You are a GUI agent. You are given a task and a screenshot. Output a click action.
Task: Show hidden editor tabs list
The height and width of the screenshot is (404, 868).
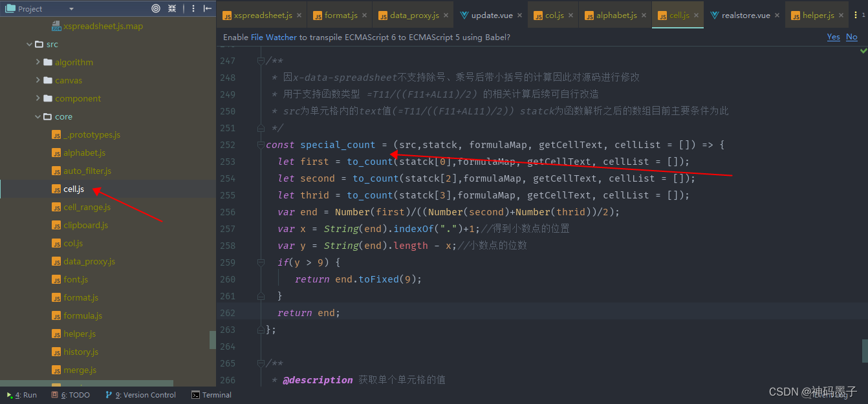[x=858, y=15]
